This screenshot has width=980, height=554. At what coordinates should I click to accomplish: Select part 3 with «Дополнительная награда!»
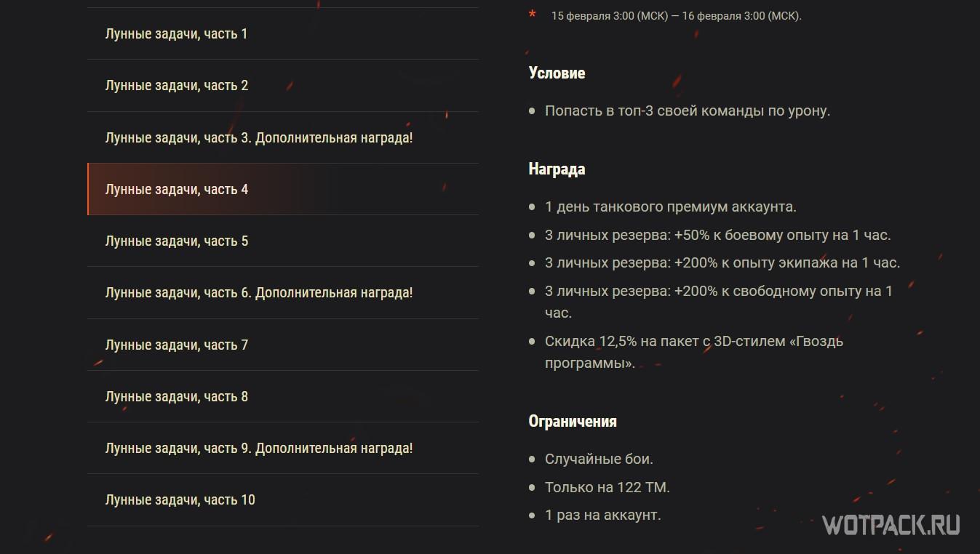point(259,137)
